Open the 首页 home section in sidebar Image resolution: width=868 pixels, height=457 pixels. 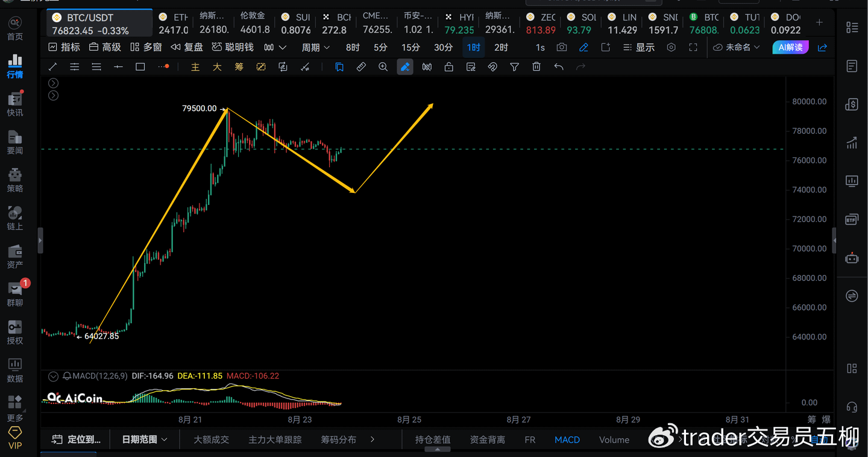point(14,28)
